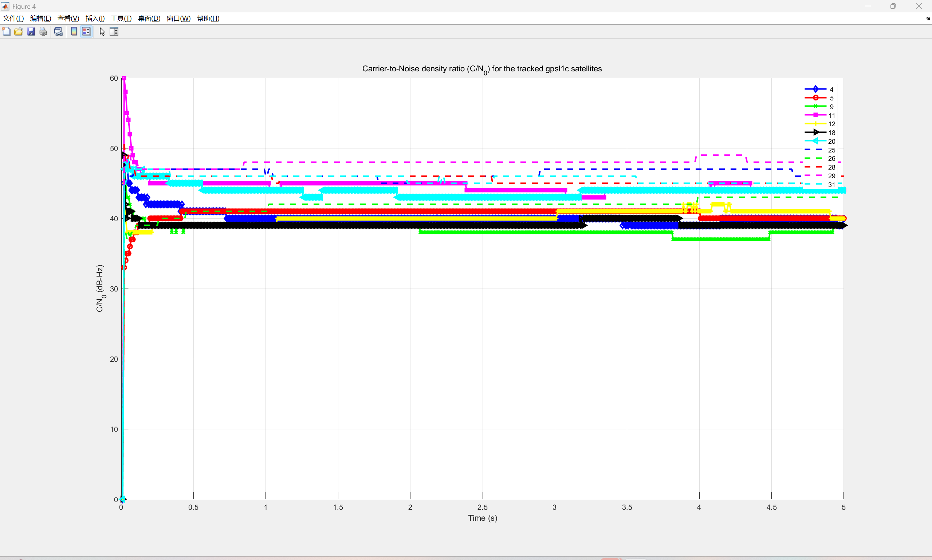Screen dimensions: 932x560
Task: Click the Open File folder icon
Action: click(19, 31)
